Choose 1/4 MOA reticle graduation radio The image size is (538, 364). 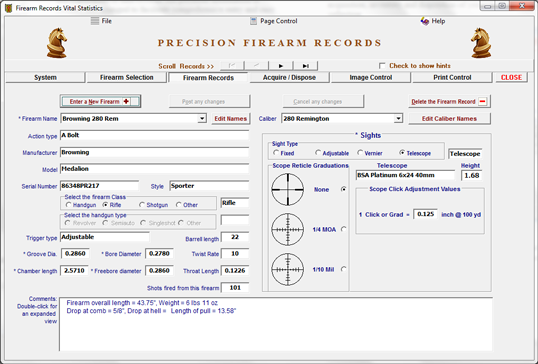click(x=343, y=229)
